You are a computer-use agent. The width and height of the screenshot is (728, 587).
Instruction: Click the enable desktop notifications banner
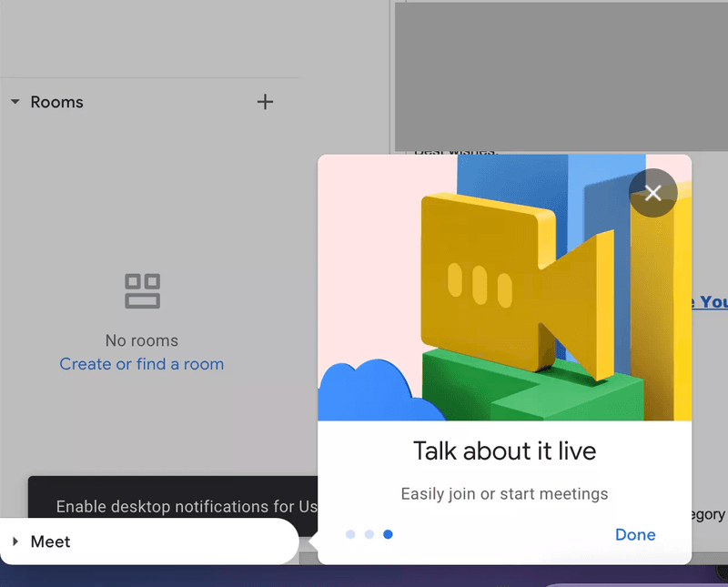[x=182, y=507]
